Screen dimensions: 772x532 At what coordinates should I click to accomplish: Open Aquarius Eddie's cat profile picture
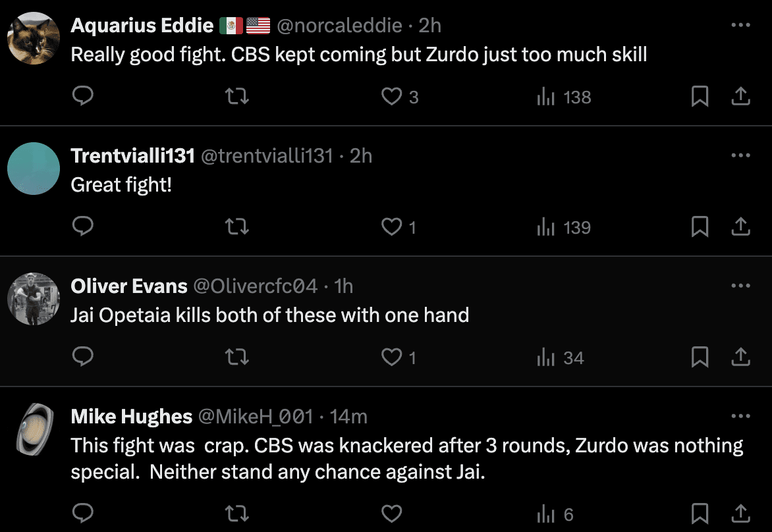34,38
